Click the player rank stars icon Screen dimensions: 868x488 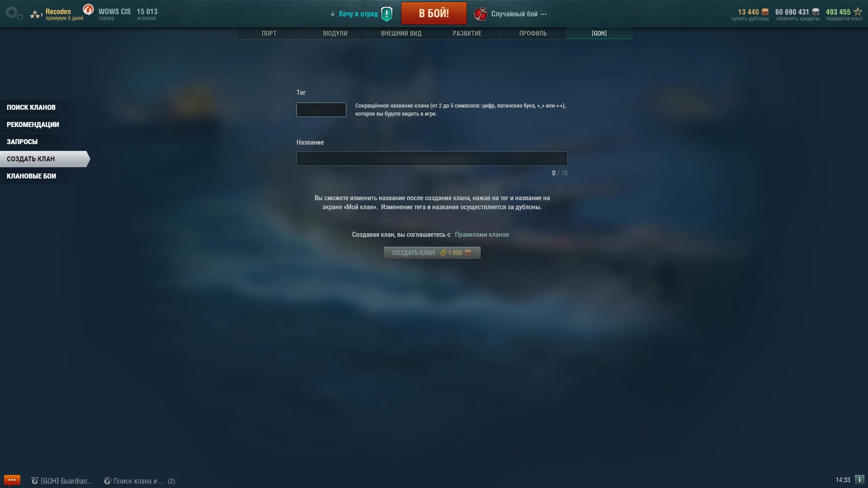tap(36, 15)
